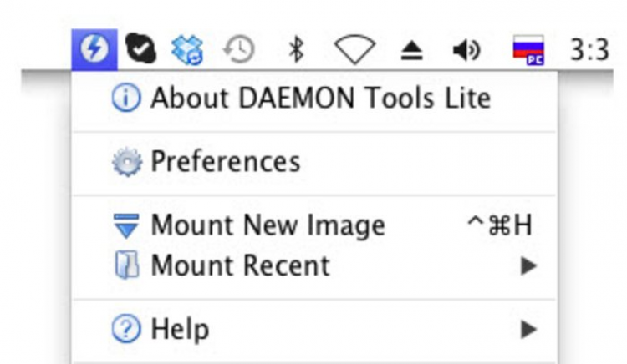Open the Dropbox menu bar icon

(186, 51)
